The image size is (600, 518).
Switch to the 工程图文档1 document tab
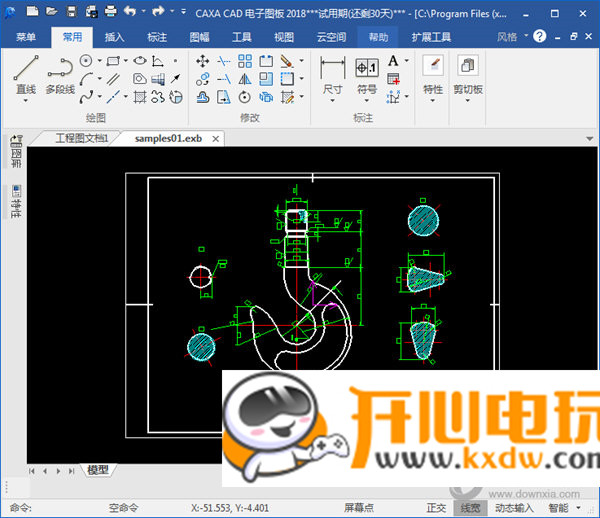[82, 138]
